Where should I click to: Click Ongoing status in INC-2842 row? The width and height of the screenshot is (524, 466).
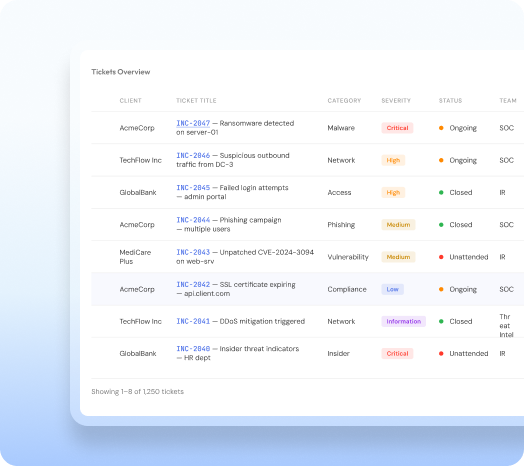(458, 289)
